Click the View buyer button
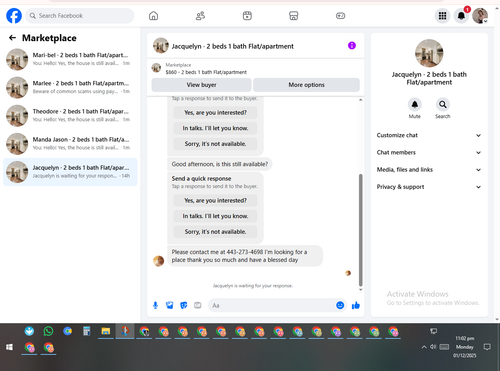500x371 pixels. click(201, 85)
